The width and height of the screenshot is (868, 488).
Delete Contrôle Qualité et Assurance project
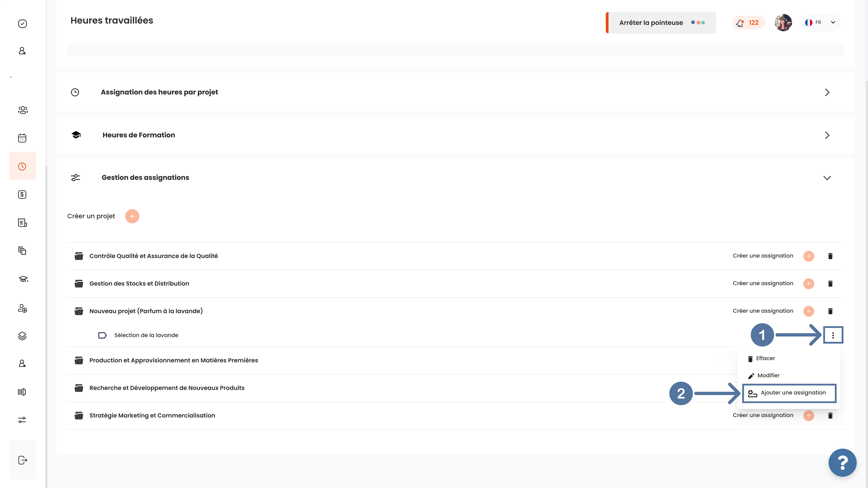click(830, 256)
